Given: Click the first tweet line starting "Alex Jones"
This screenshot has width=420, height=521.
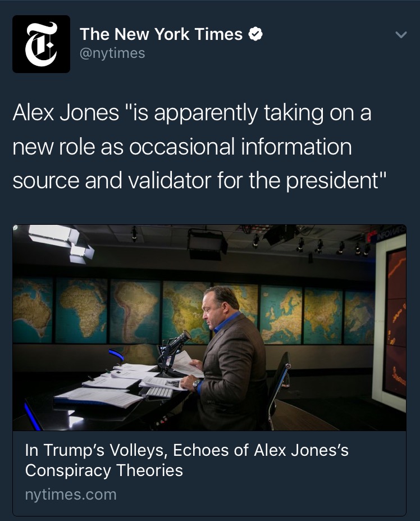Looking at the screenshot, I should [192, 114].
